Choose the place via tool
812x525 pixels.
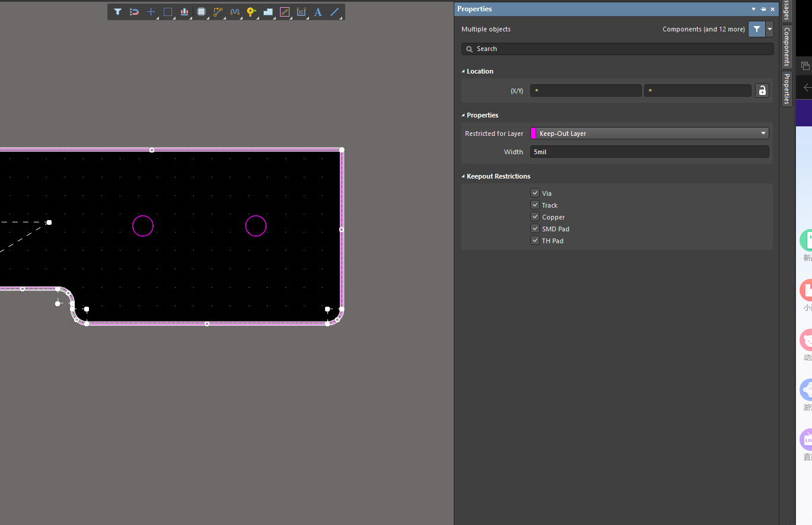(251, 12)
